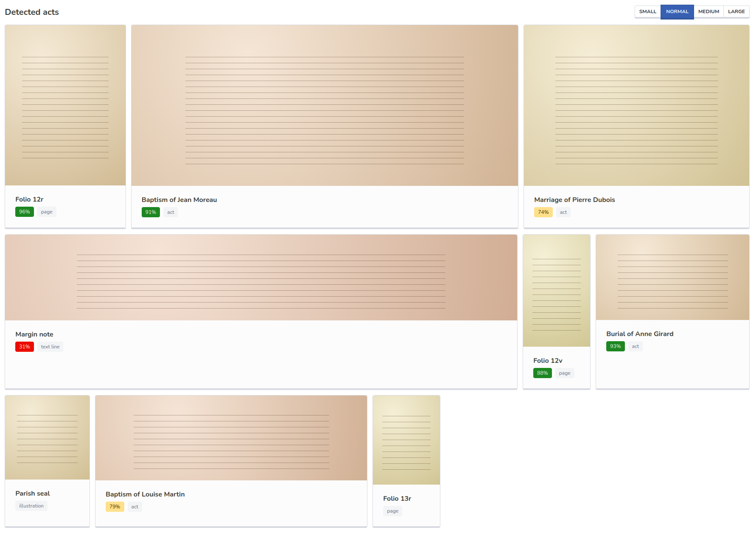Image resolution: width=756 pixels, height=533 pixels.
Task: Click the Folio 13r title
Action: pos(397,499)
